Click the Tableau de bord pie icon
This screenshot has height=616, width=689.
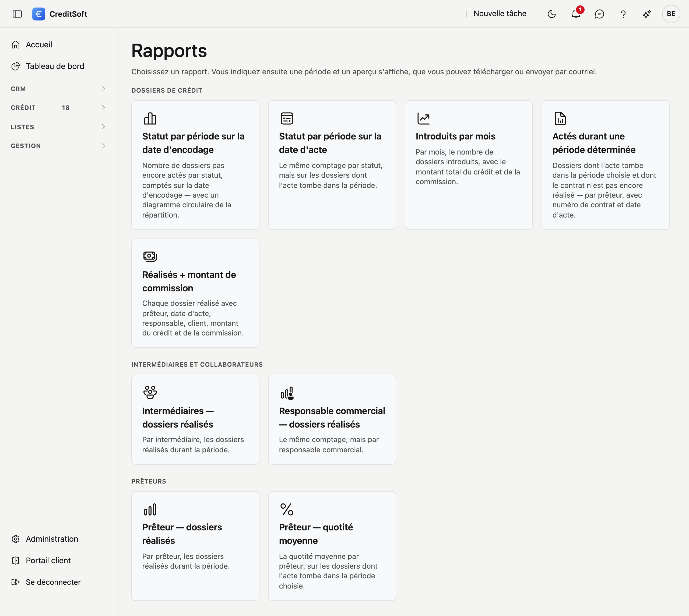pyautogui.click(x=16, y=66)
